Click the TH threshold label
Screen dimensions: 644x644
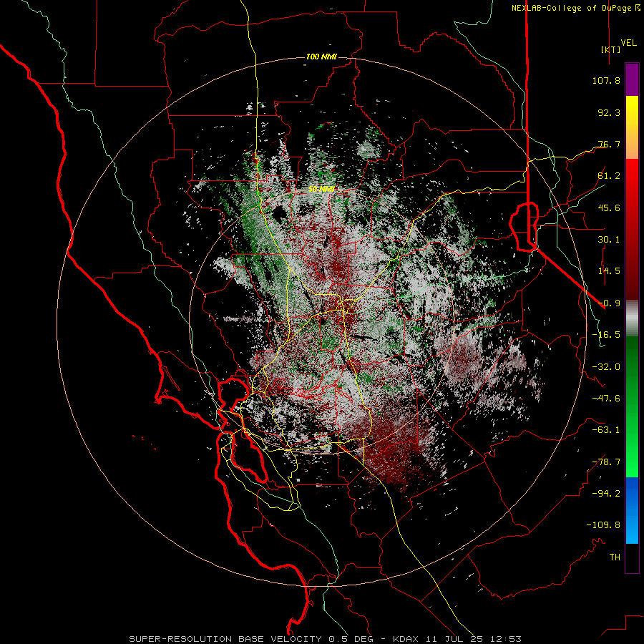[x=615, y=557]
